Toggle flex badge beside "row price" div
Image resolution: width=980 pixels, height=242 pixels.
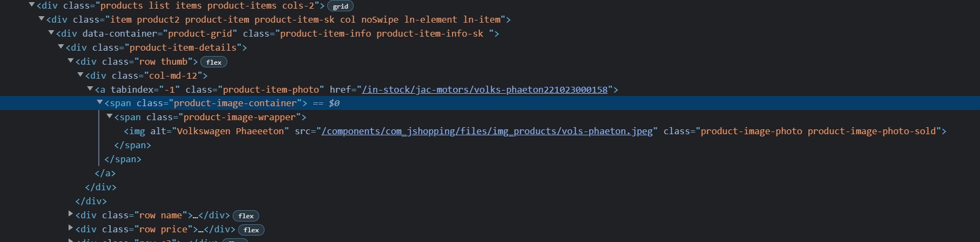click(251, 230)
